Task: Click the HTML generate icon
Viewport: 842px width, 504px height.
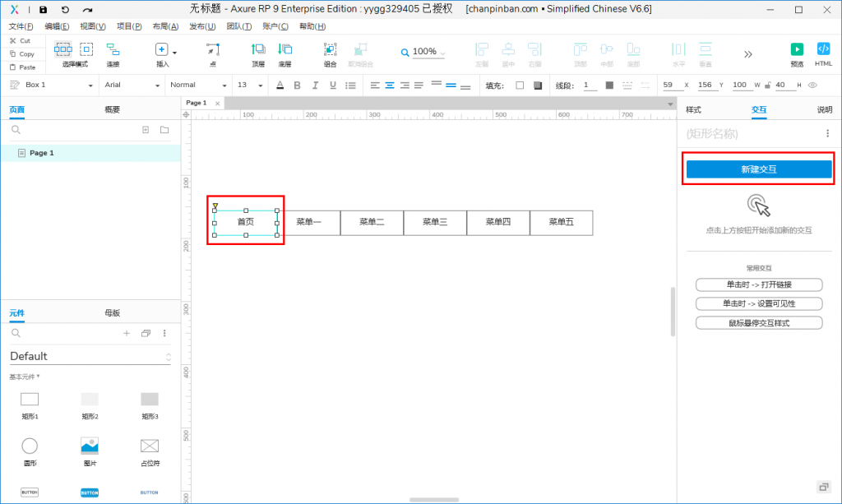Action: [x=823, y=49]
